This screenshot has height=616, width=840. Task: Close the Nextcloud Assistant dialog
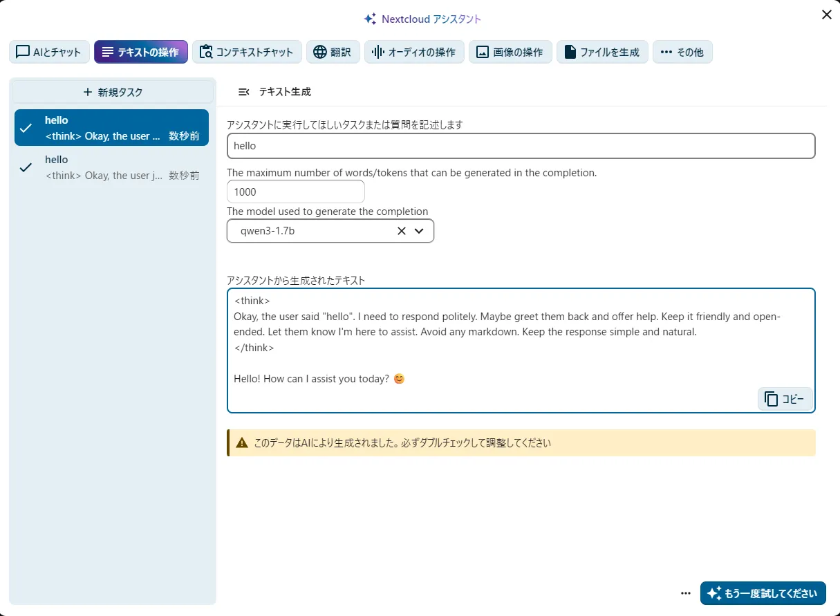(x=826, y=15)
